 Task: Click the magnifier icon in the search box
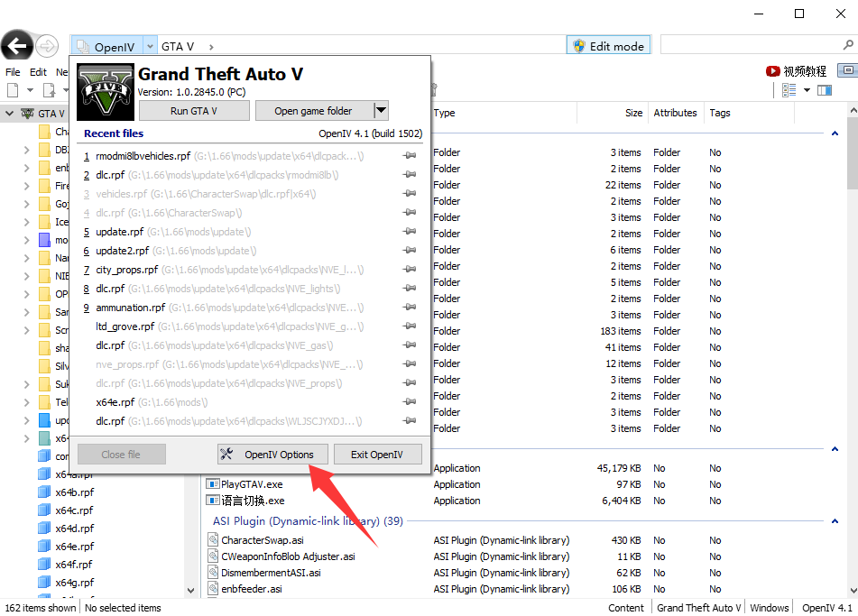point(847,45)
